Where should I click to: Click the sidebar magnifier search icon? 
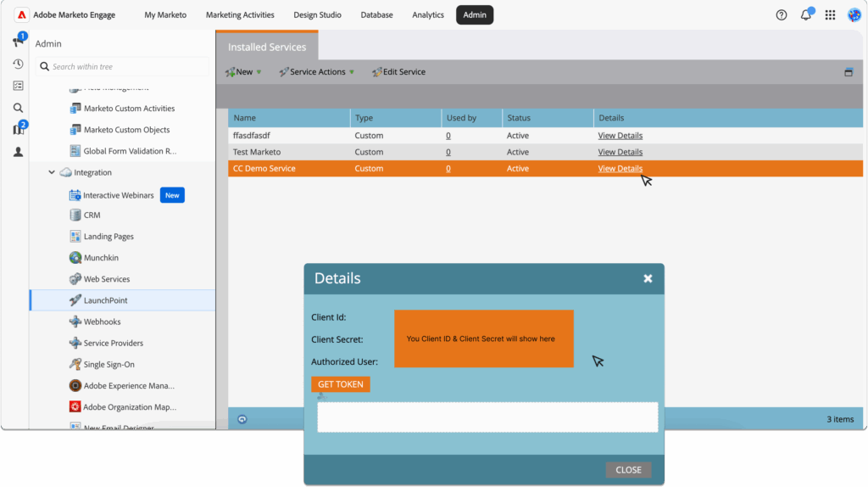click(x=18, y=108)
